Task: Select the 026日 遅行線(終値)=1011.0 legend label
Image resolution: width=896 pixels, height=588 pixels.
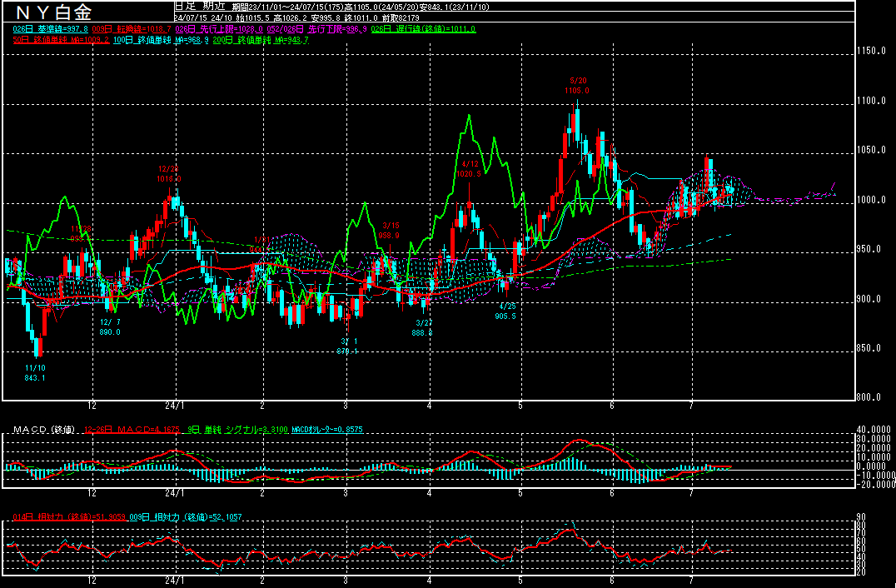Action: (x=423, y=29)
